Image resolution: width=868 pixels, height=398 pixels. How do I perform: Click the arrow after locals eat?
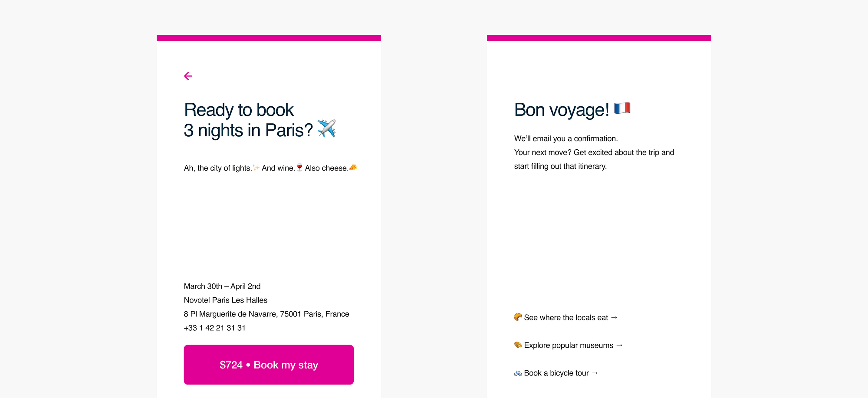pos(614,317)
